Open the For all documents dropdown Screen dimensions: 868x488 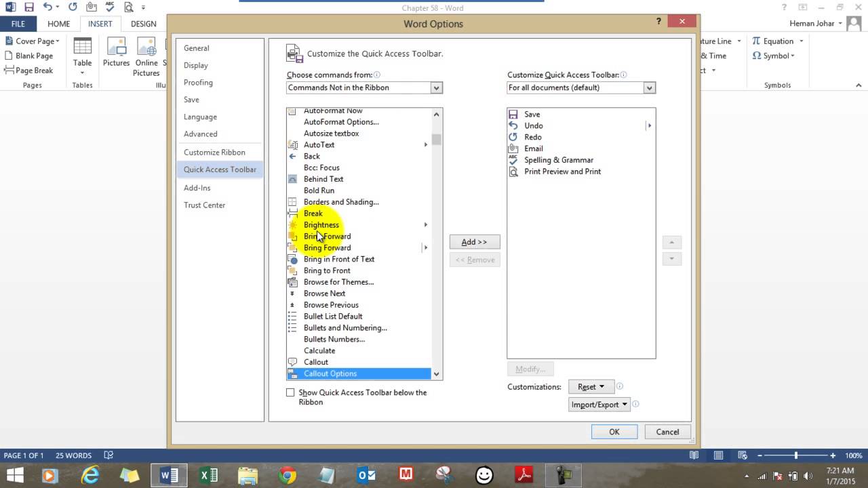click(581, 87)
